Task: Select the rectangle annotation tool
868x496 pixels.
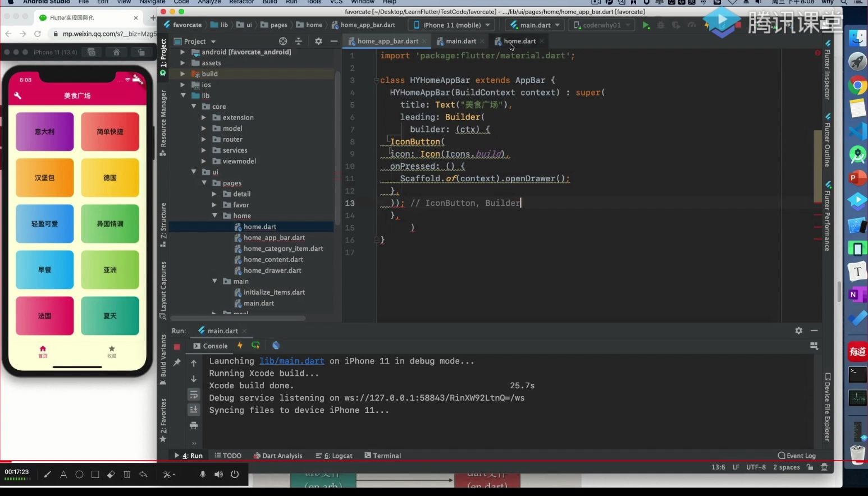Action: [95, 475]
